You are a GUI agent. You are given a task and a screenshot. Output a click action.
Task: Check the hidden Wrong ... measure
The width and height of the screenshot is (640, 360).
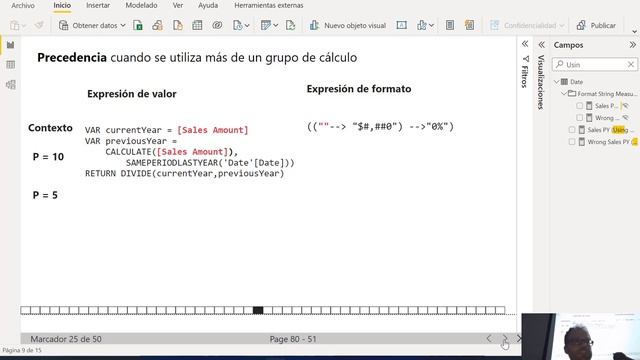tap(579, 118)
